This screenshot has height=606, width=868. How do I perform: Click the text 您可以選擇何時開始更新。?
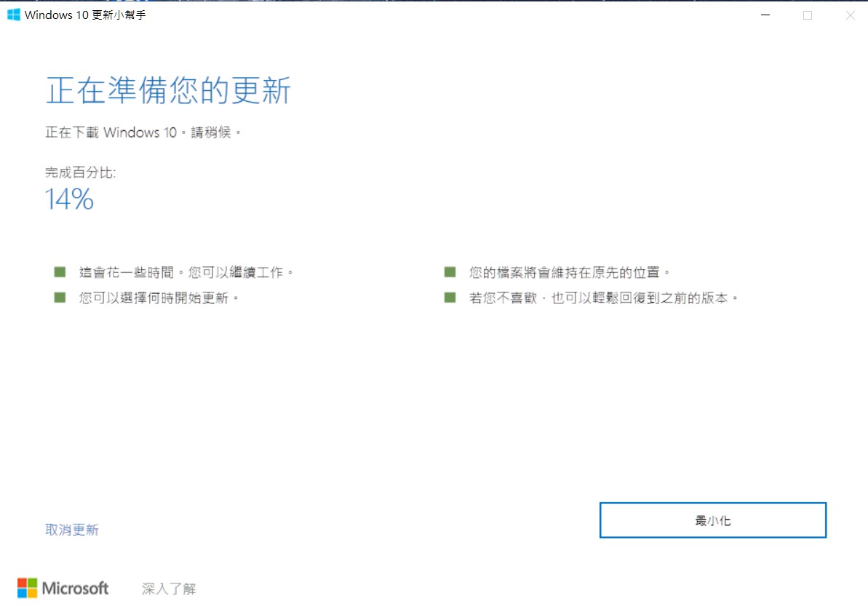click(159, 298)
